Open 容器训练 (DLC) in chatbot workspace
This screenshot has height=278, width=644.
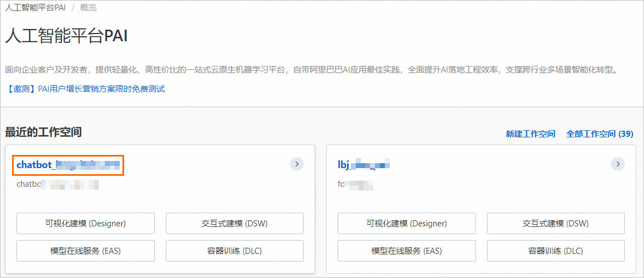(234, 251)
